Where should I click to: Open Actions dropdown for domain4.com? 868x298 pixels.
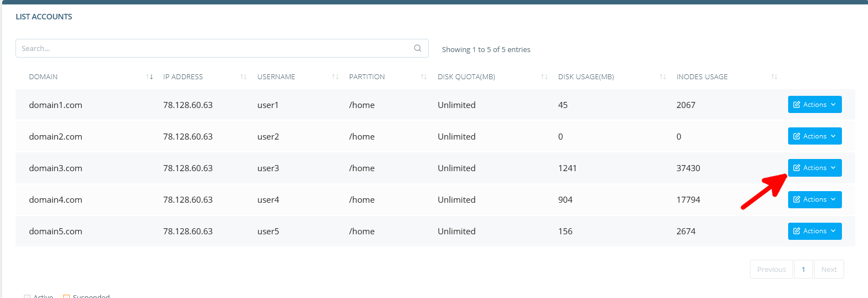pyautogui.click(x=814, y=199)
